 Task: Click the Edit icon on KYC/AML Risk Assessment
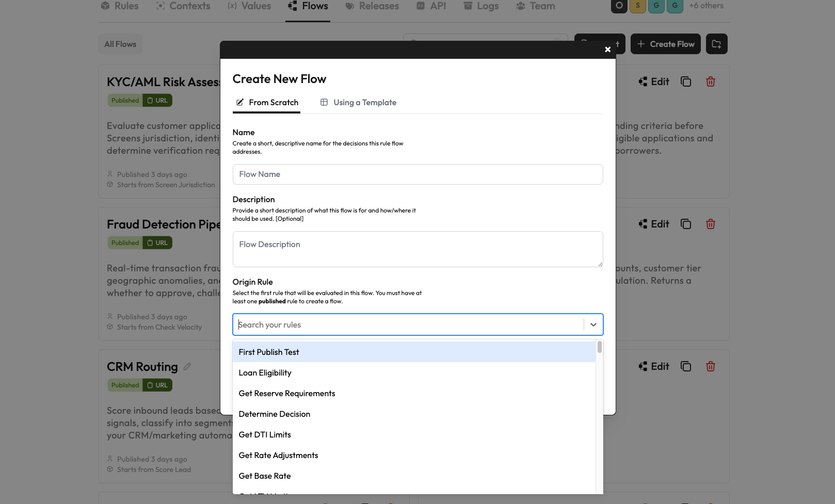tap(642, 82)
